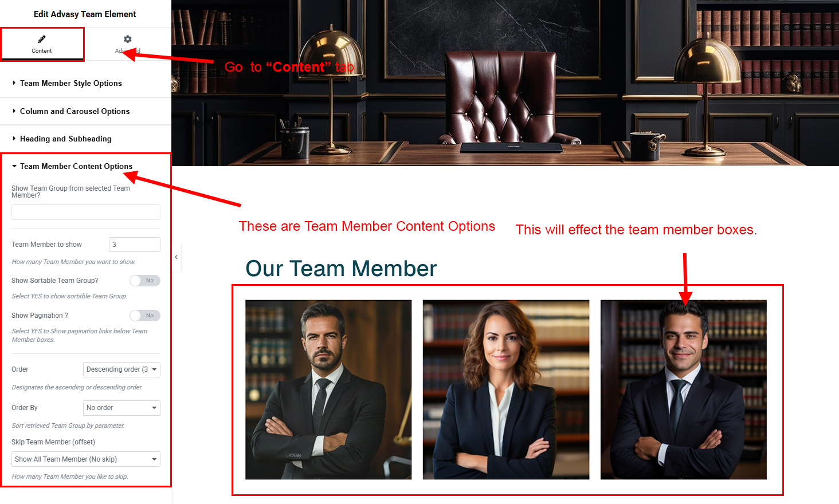Open the Advanced tab gear icon
Screen dimensions: 839x504
pos(128,39)
